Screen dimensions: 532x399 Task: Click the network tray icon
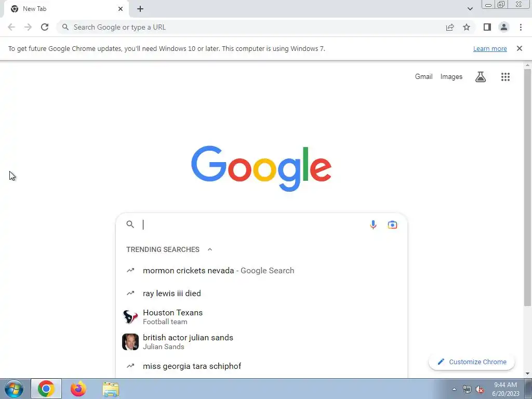tap(467, 390)
